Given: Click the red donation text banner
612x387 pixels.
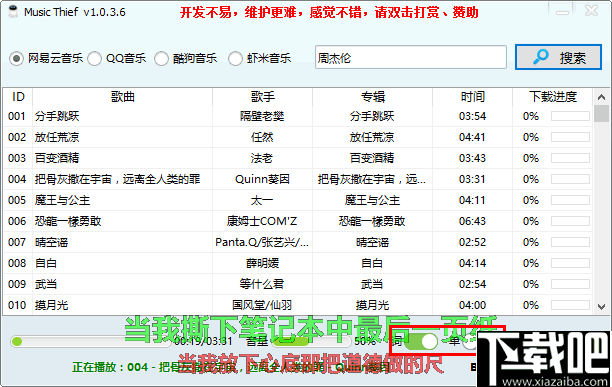Looking at the screenshot, I should (329, 12).
